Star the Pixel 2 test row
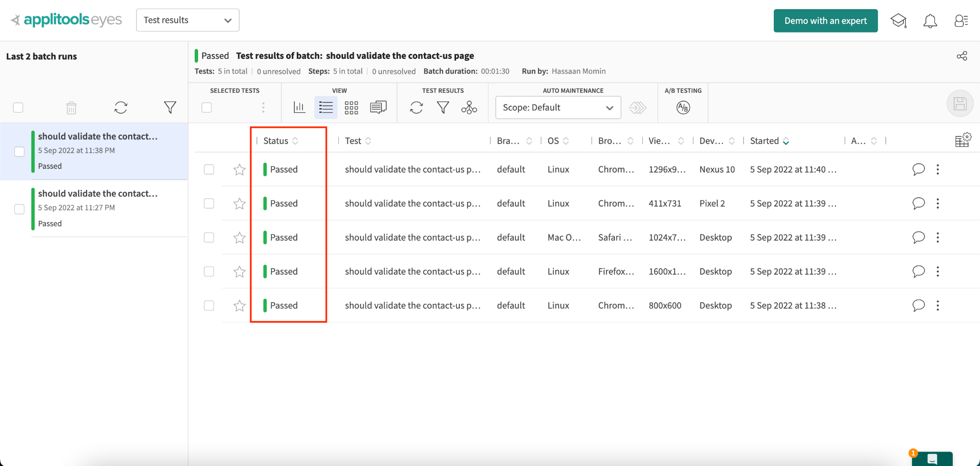 [240, 203]
